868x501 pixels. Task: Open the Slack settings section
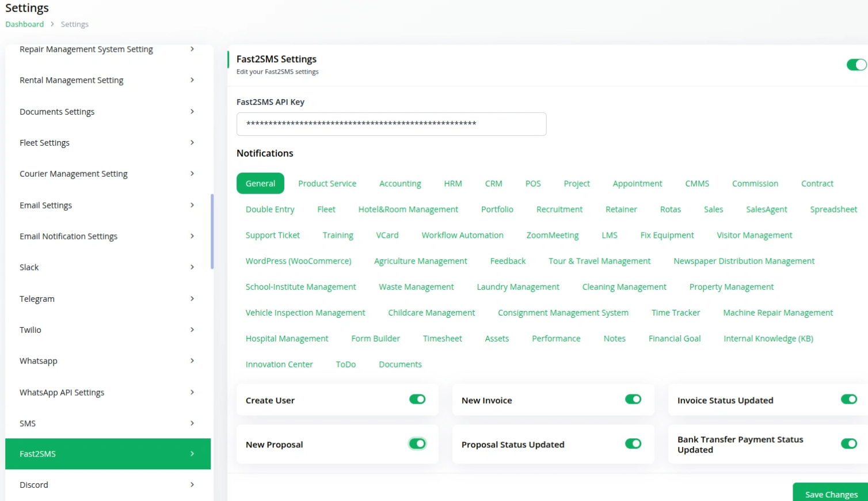[108, 267]
